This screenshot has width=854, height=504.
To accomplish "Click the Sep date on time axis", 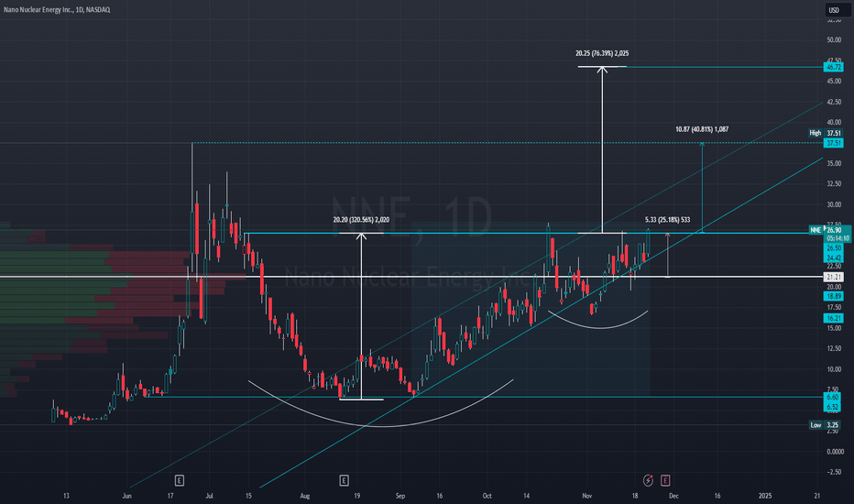I will coord(400,496).
